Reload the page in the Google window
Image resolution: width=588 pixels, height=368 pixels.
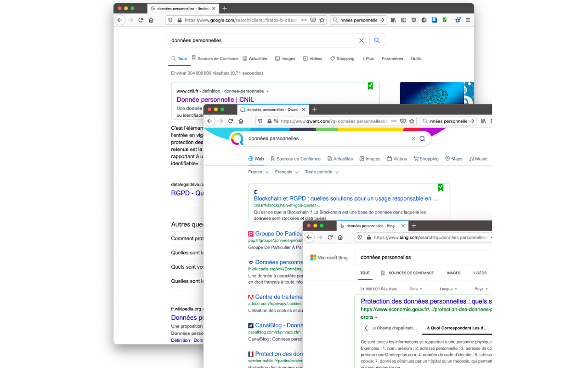pos(141,20)
